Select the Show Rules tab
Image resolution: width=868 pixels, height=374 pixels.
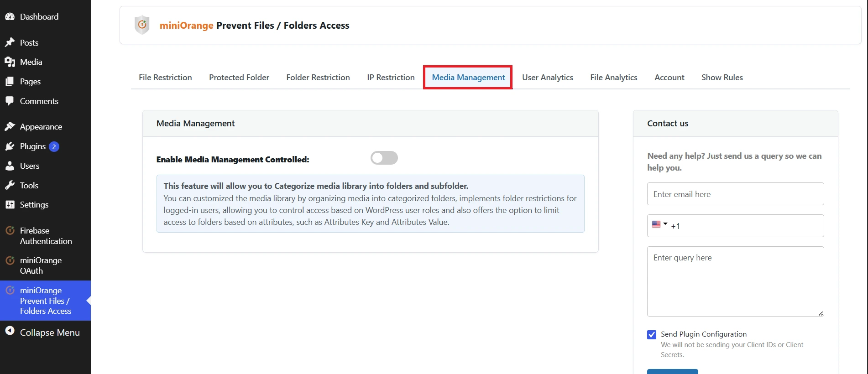coord(722,78)
